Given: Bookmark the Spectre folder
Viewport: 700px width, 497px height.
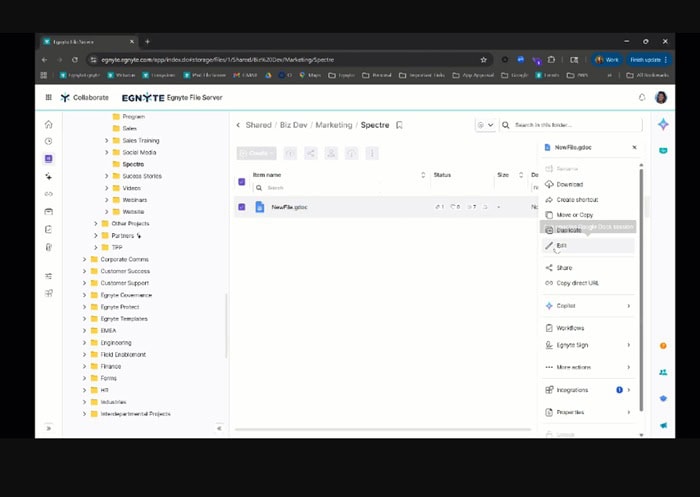Looking at the screenshot, I should click(x=399, y=125).
